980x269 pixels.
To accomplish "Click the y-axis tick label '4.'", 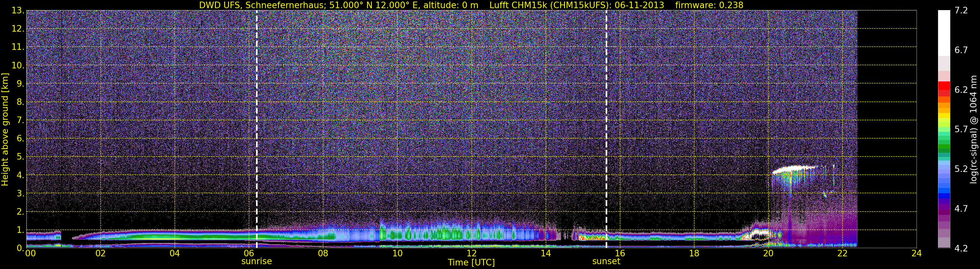I will click(x=20, y=175).
